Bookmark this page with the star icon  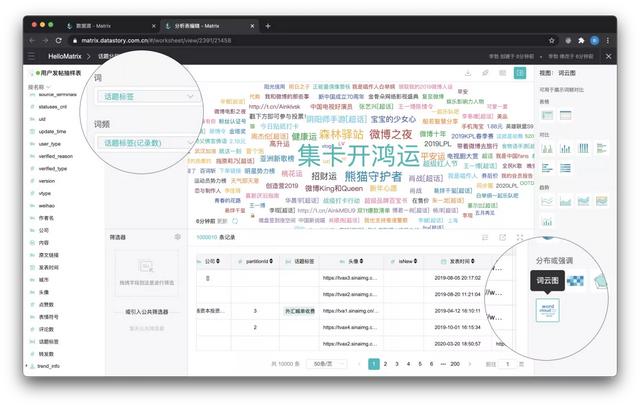pyautogui.click(x=552, y=40)
